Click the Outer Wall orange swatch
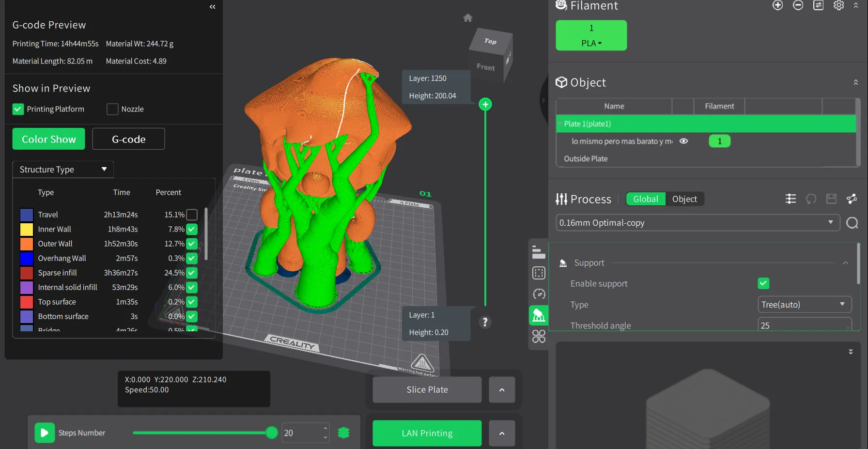The width and height of the screenshot is (868, 449). click(27, 244)
